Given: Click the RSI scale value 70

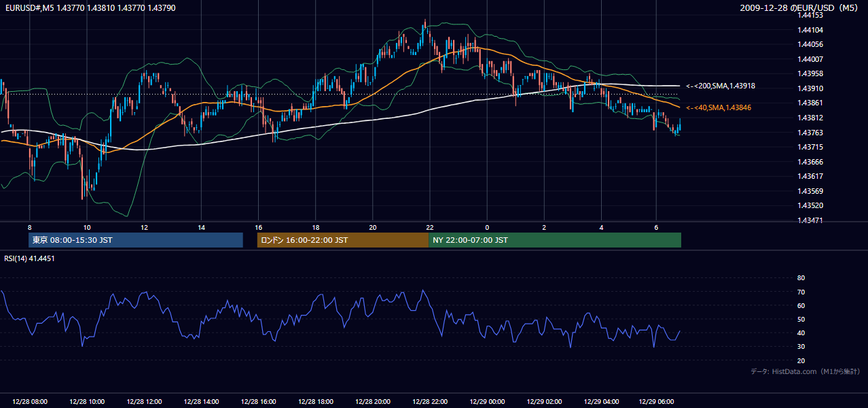Looking at the screenshot, I should (801, 292).
